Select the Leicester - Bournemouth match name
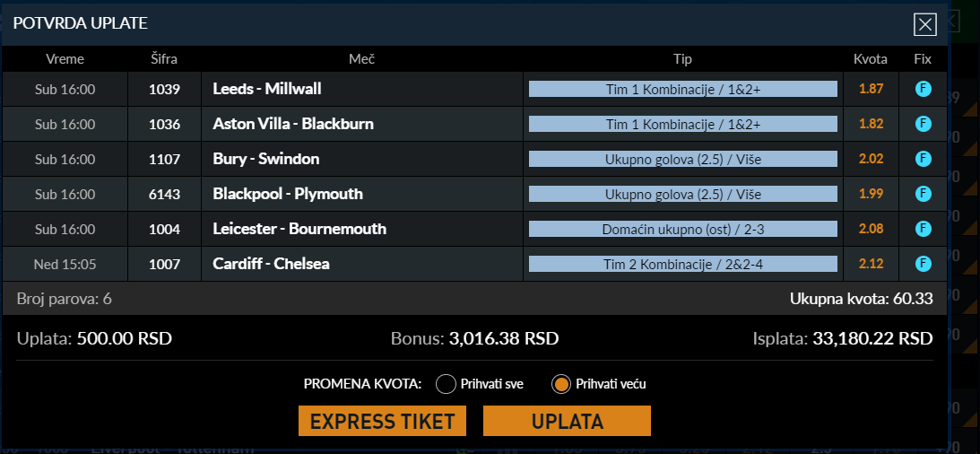Viewport: 980px width, 454px height. coord(299,229)
